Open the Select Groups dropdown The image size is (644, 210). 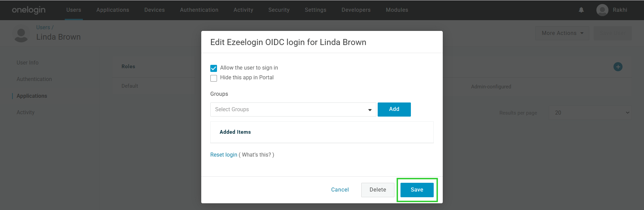(x=293, y=110)
